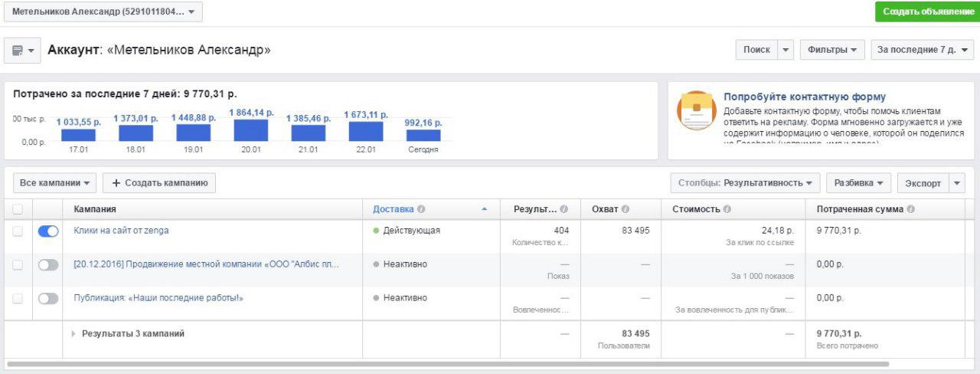Open the Разбивка menu

click(857, 183)
